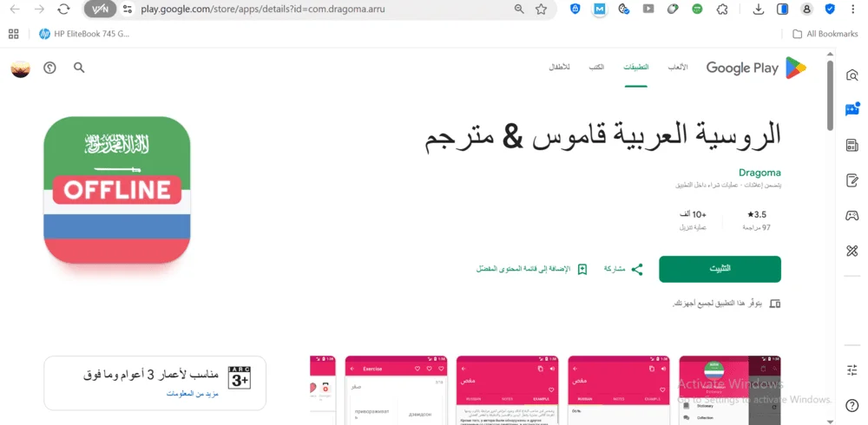Open the Exercise screenshot thumbnail
868x425 pixels.
point(396,390)
